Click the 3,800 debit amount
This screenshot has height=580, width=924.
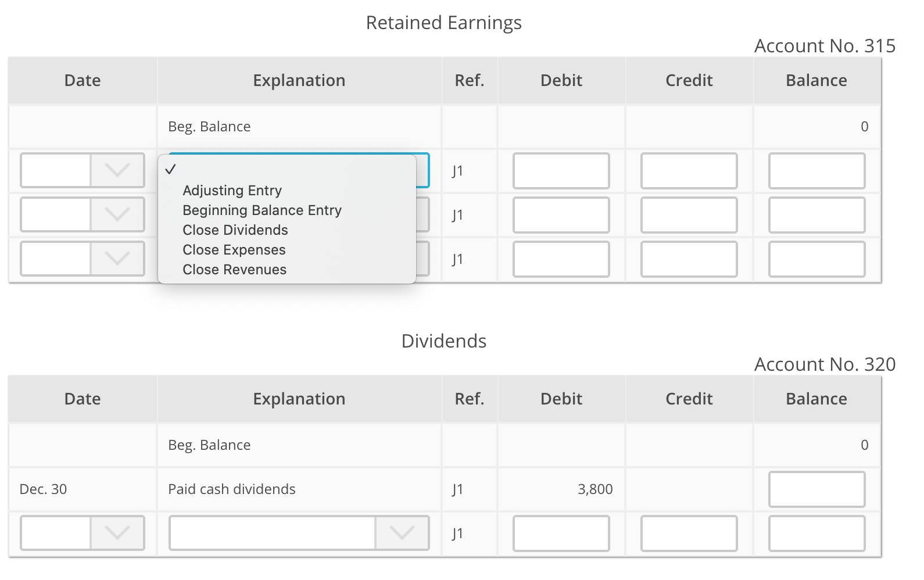595,489
